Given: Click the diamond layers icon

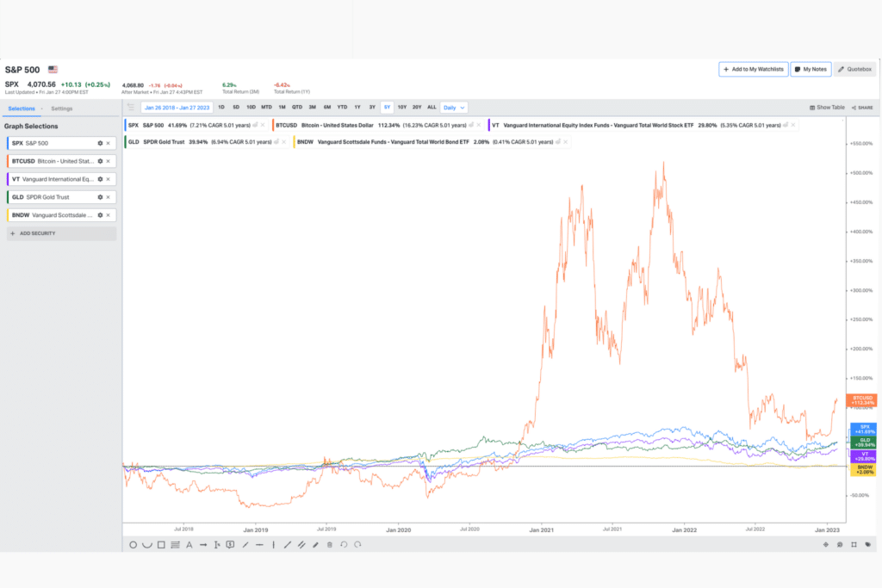Looking at the screenshot, I should [826, 545].
